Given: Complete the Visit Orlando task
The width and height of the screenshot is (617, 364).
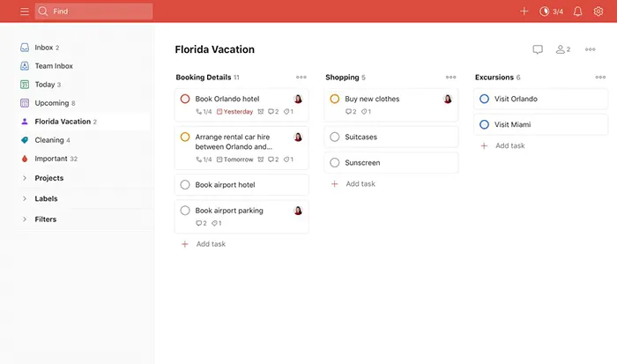Looking at the screenshot, I should 484,99.
